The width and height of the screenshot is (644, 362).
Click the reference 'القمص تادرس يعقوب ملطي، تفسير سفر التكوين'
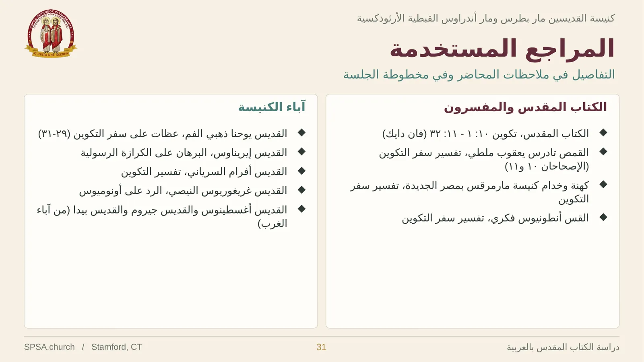pos(484,159)
